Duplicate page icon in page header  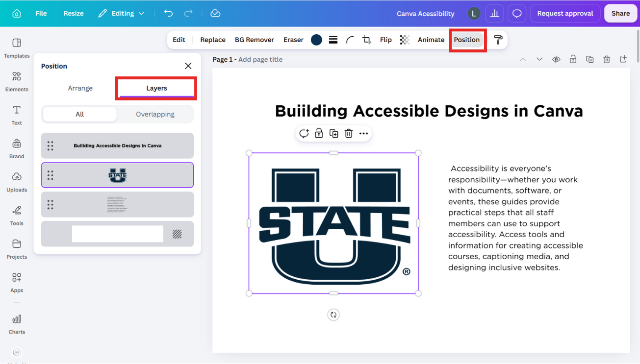tap(590, 59)
